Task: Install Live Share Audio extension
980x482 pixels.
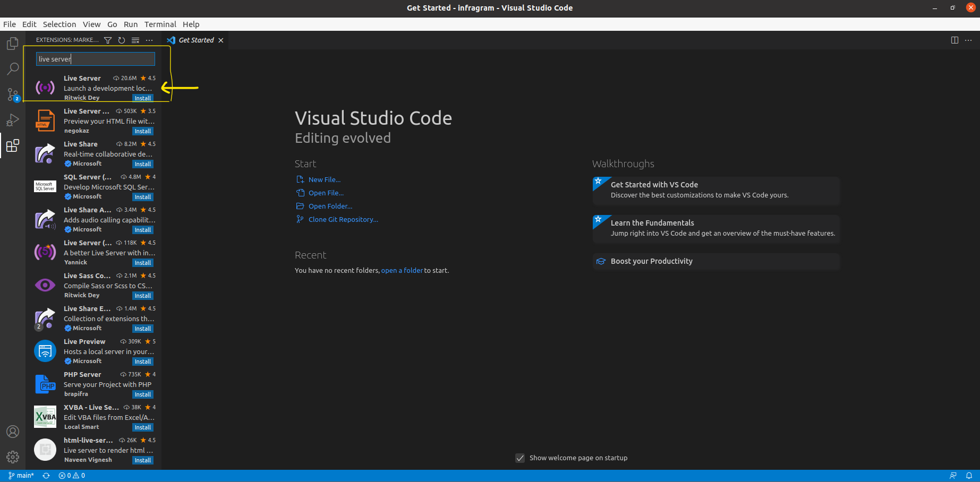Action: [x=143, y=230]
